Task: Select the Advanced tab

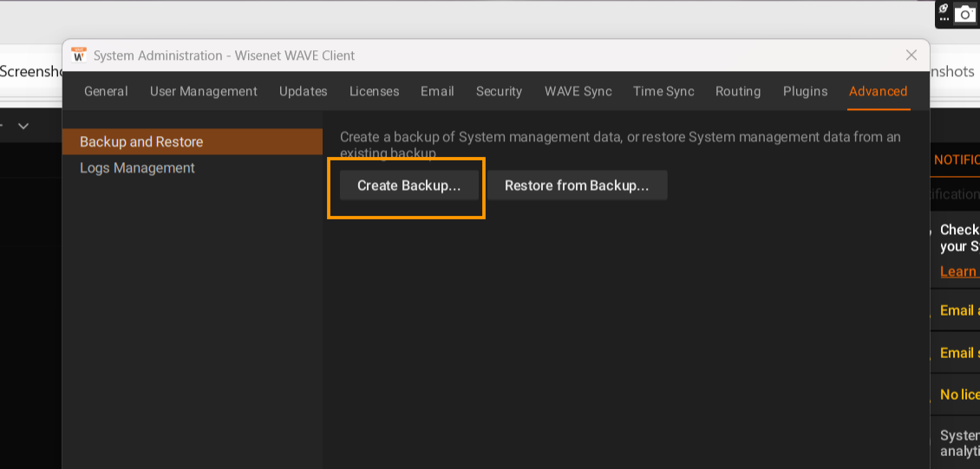Action: point(879,91)
